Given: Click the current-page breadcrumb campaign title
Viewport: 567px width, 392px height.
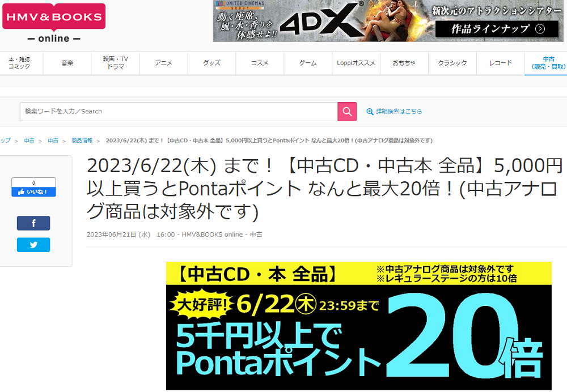Looking at the screenshot, I should click(269, 140).
